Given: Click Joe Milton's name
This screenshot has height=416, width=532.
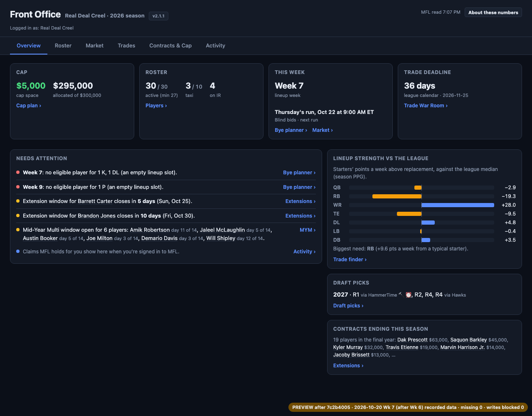Looking at the screenshot, I should tap(99, 239).
